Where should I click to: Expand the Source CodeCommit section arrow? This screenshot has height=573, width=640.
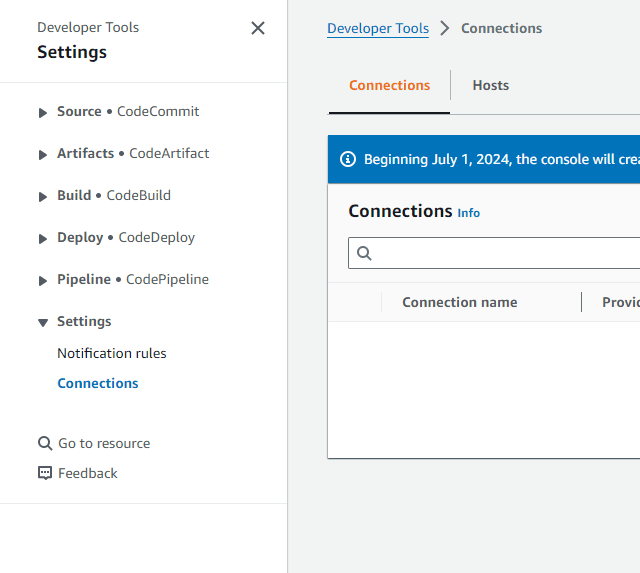(43, 113)
